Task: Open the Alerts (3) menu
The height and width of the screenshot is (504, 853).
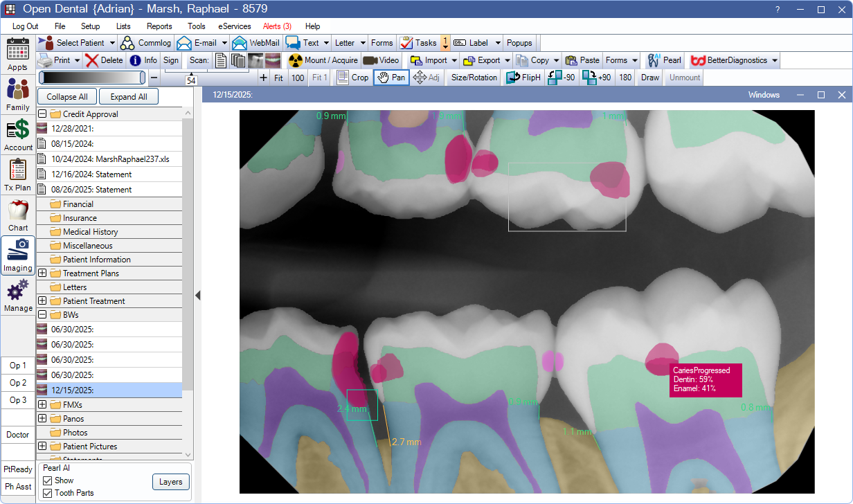Action: pos(277,26)
